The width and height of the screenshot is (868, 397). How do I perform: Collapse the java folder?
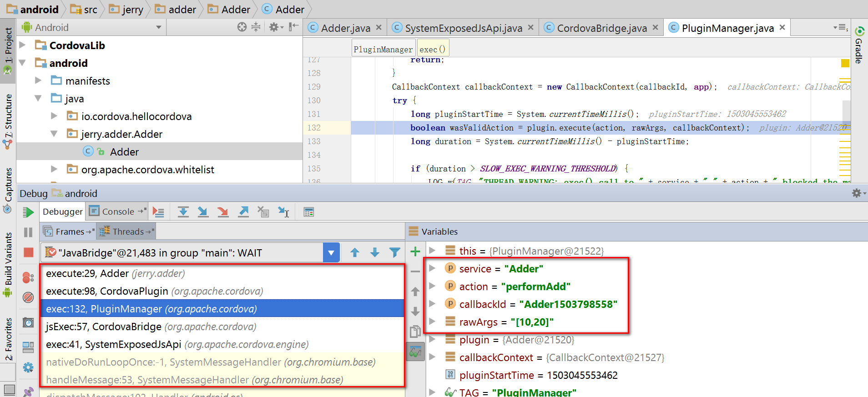tap(38, 98)
